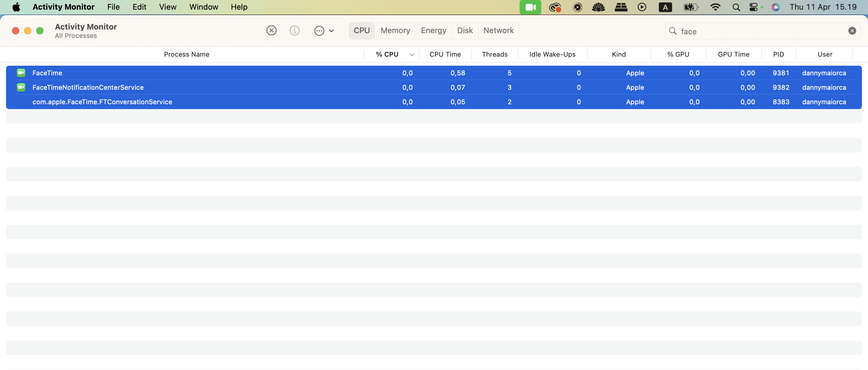This screenshot has width=868, height=370.
Task: Click the more options ellipsis icon
Action: pyautogui.click(x=319, y=31)
